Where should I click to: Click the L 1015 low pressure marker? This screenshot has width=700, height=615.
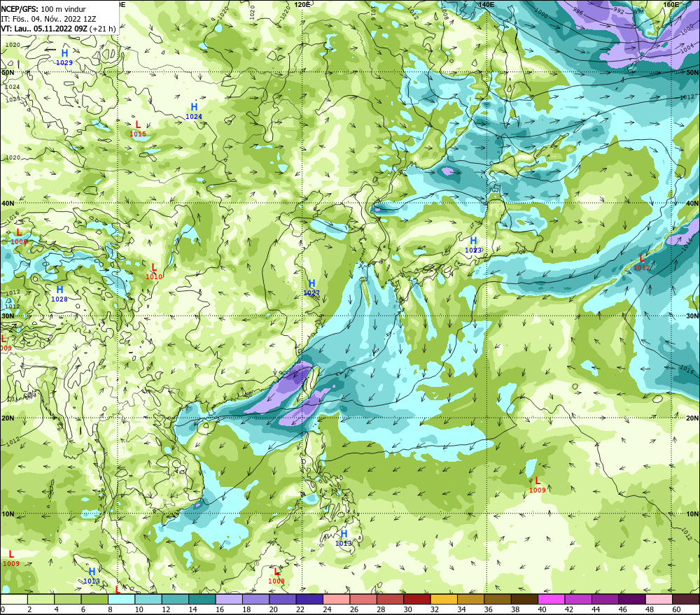coord(138,129)
